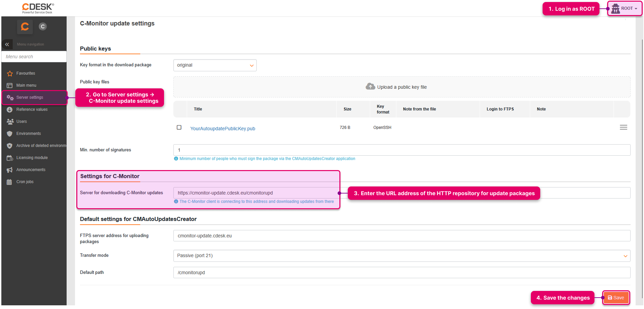Screen dimensions: 644x309
Task: Open Key format dropdown showing original
Action: [215, 65]
